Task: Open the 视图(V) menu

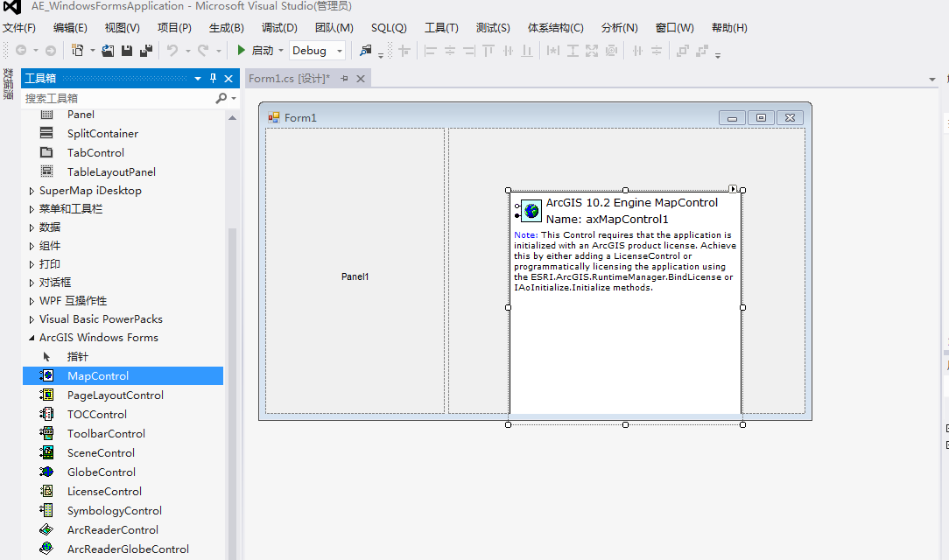Action: [x=123, y=28]
